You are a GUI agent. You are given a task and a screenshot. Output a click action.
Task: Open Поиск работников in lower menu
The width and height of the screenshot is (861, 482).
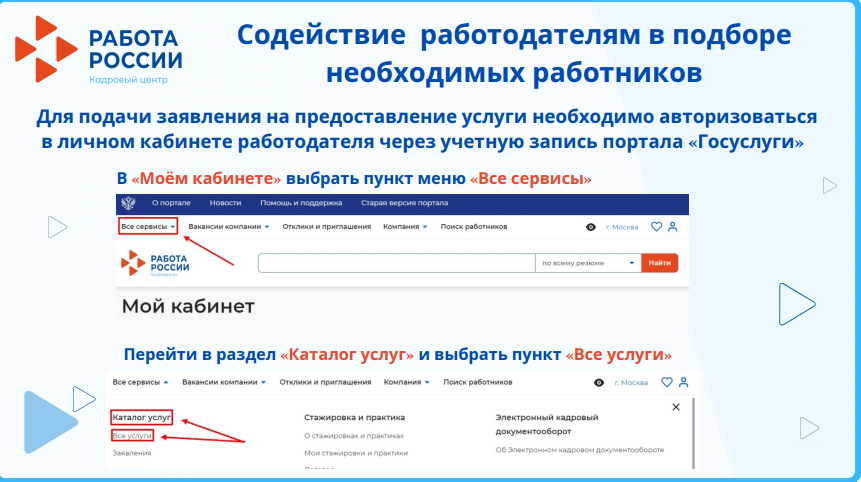tap(478, 382)
